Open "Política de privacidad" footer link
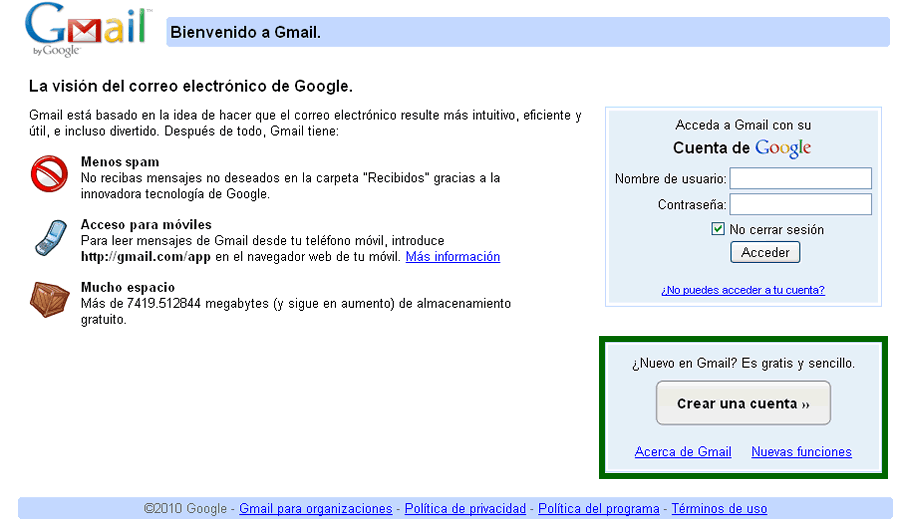900x527 pixels. coord(465,509)
